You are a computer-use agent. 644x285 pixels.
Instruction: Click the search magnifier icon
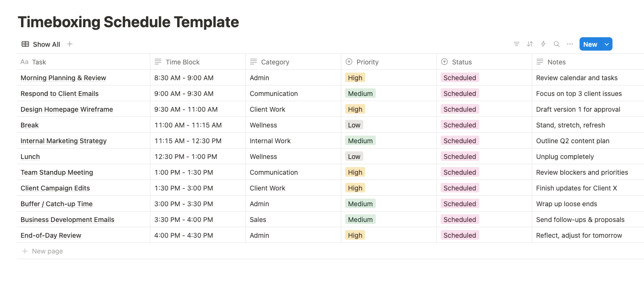(557, 44)
